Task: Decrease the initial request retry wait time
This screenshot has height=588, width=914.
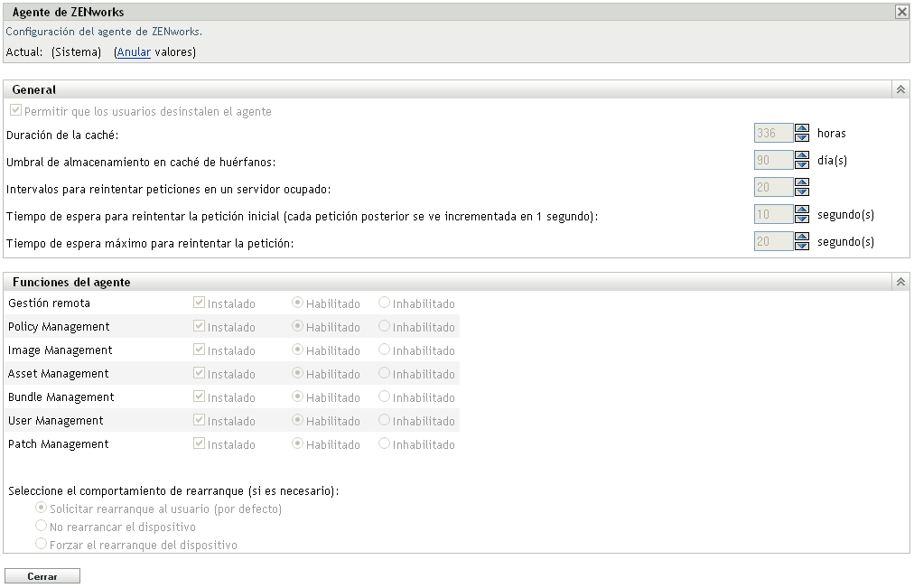Action: [x=802, y=218]
